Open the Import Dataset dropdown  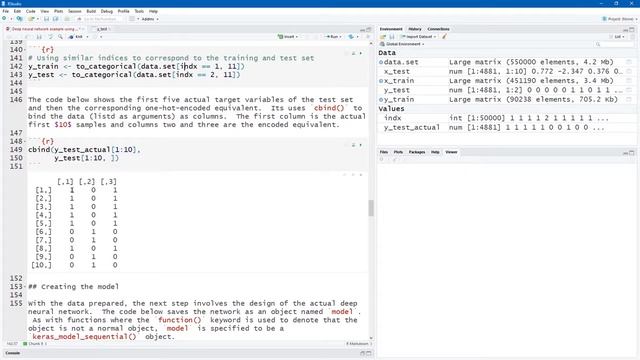(x=418, y=37)
